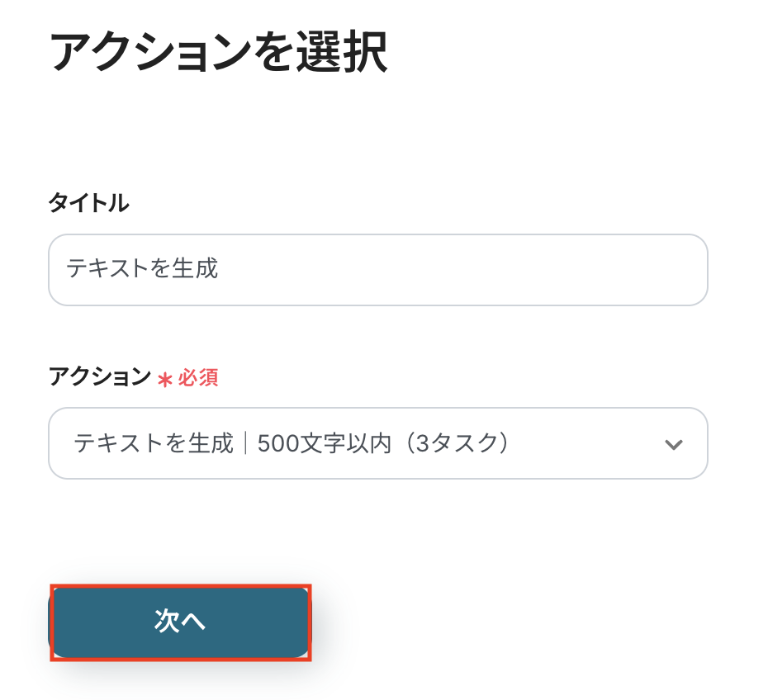Click the down arrow beside 3タスク
The image size is (768, 700).
(674, 445)
